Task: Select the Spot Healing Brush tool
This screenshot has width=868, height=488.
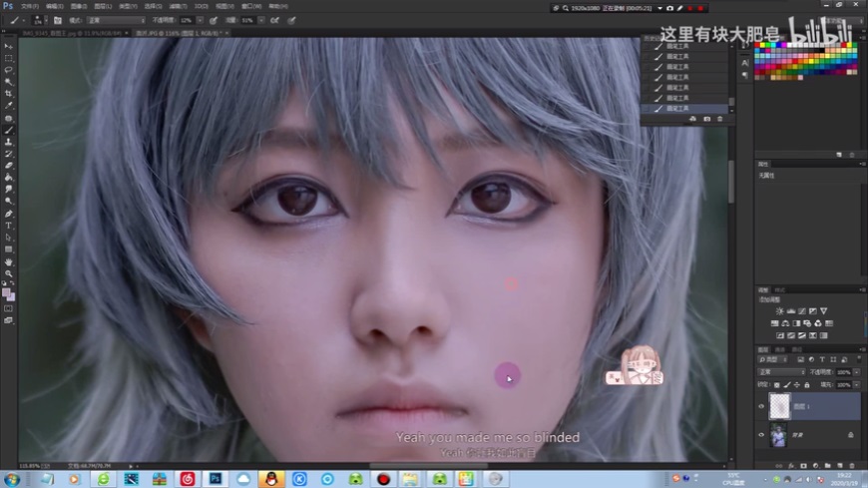Action: coord(8,118)
